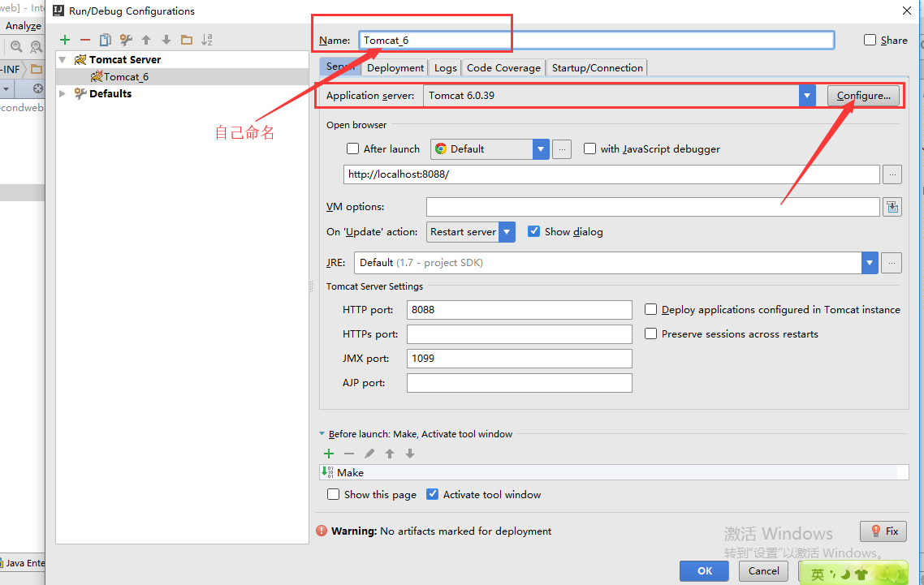Screen dimensions: 924x585
Task: Sort configurations alphabetically
Action: point(207,40)
